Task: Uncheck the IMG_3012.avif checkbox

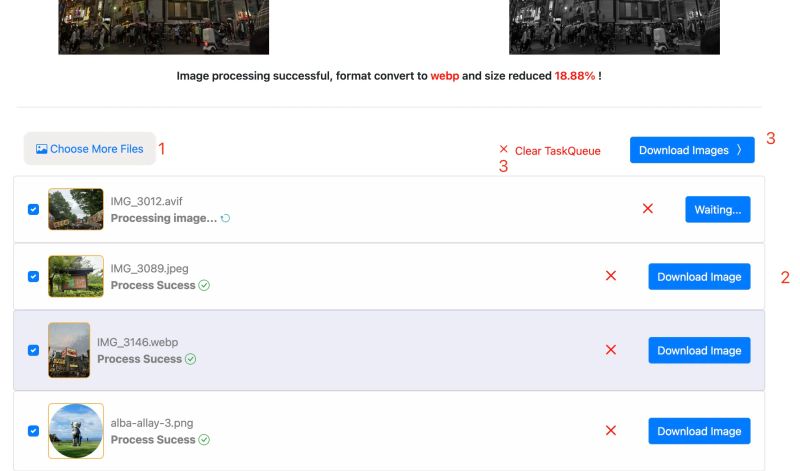Action: pyautogui.click(x=33, y=210)
